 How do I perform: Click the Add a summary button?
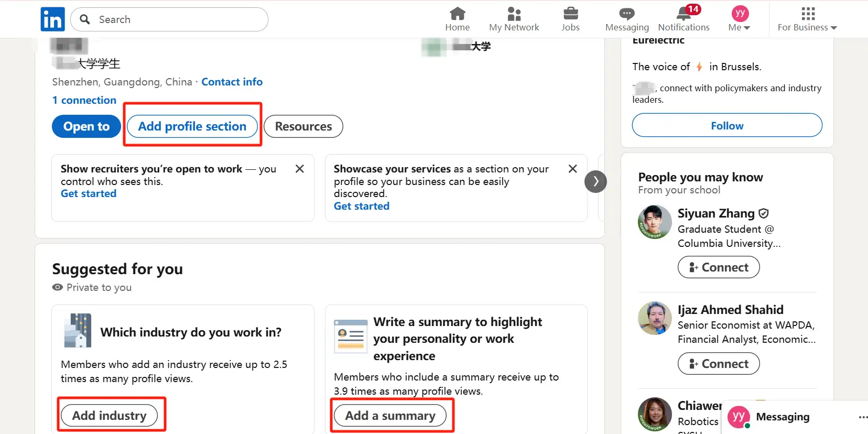pyautogui.click(x=390, y=416)
